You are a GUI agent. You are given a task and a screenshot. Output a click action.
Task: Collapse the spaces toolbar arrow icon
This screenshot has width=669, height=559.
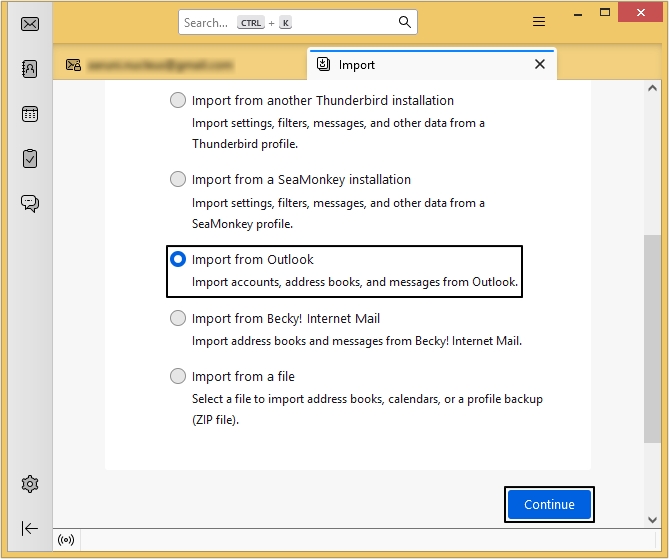tap(30, 528)
